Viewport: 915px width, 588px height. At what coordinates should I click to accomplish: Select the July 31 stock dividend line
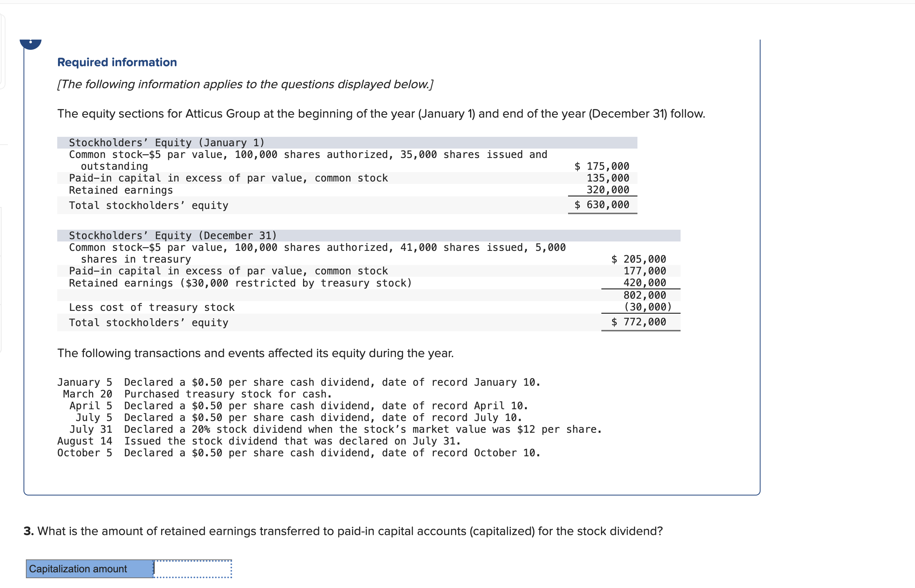pos(336,429)
